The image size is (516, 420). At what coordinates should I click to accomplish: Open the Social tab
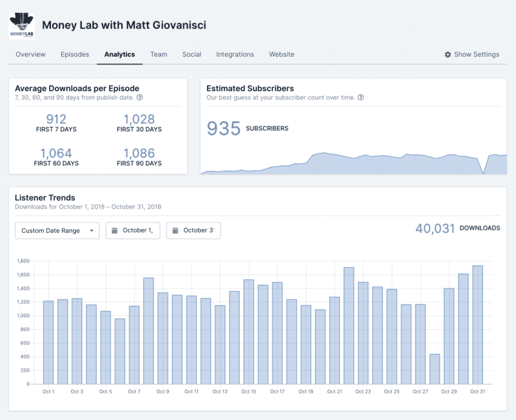click(x=192, y=54)
